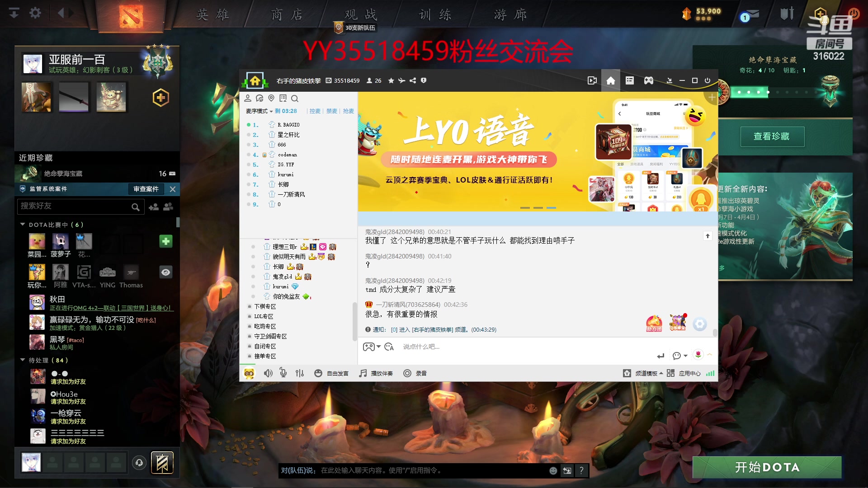Click the Dota voice headset icon in party bar

139,463
